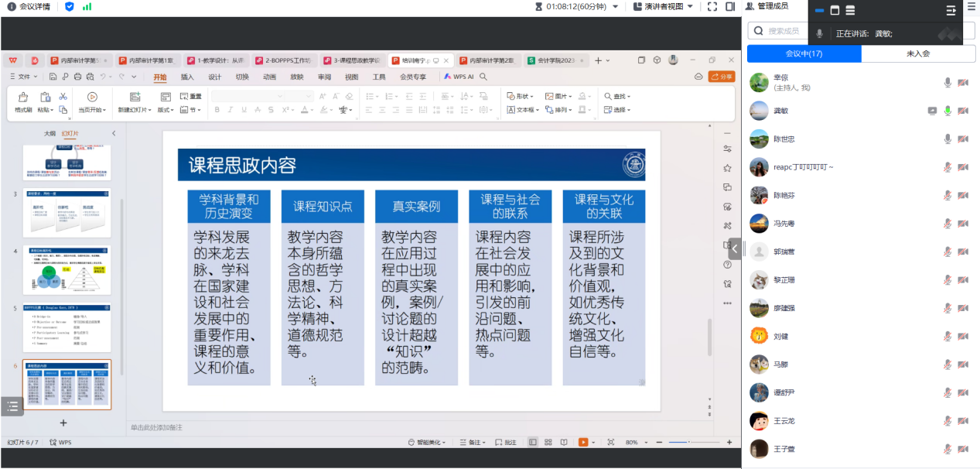The width and height of the screenshot is (980, 469).
Task: Open reading view from status bar
Action: pyautogui.click(x=564, y=442)
